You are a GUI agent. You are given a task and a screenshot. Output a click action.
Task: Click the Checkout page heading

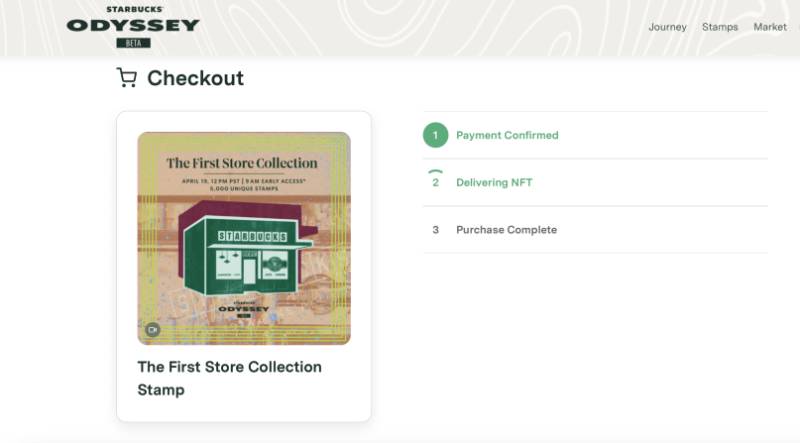tap(195, 78)
